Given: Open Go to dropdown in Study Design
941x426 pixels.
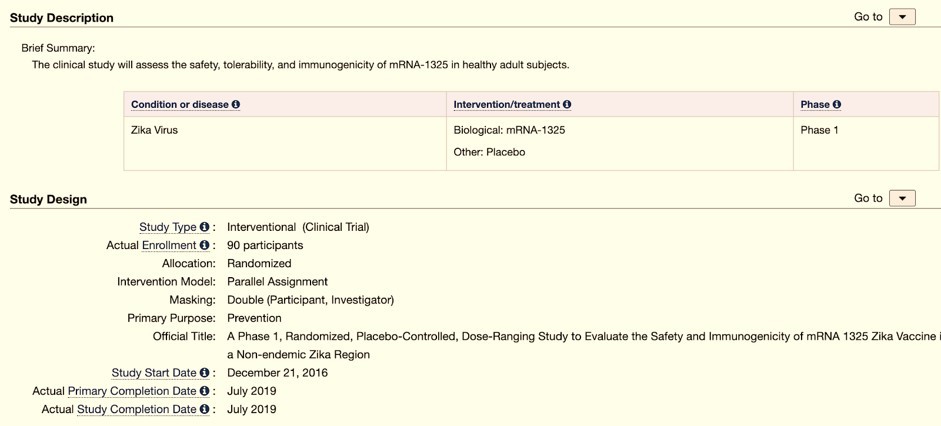Looking at the screenshot, I should point(901,198).
